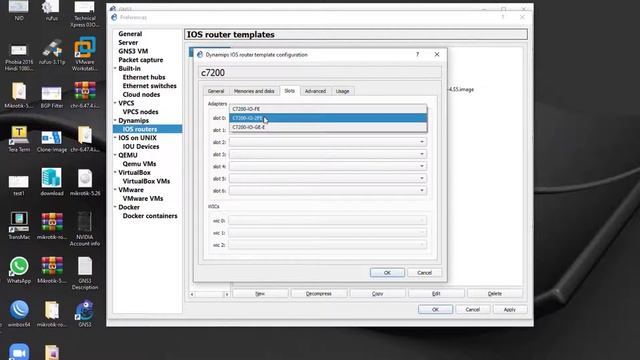This screenshot has height=360, width=640.
Task: Choose C7200-IO-FE adapter option
Action: [x=328, y=109]
